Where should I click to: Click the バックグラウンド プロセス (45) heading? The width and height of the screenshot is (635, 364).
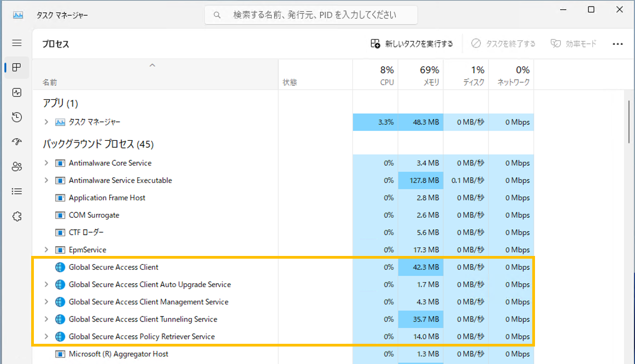click(x=98, y=144)
